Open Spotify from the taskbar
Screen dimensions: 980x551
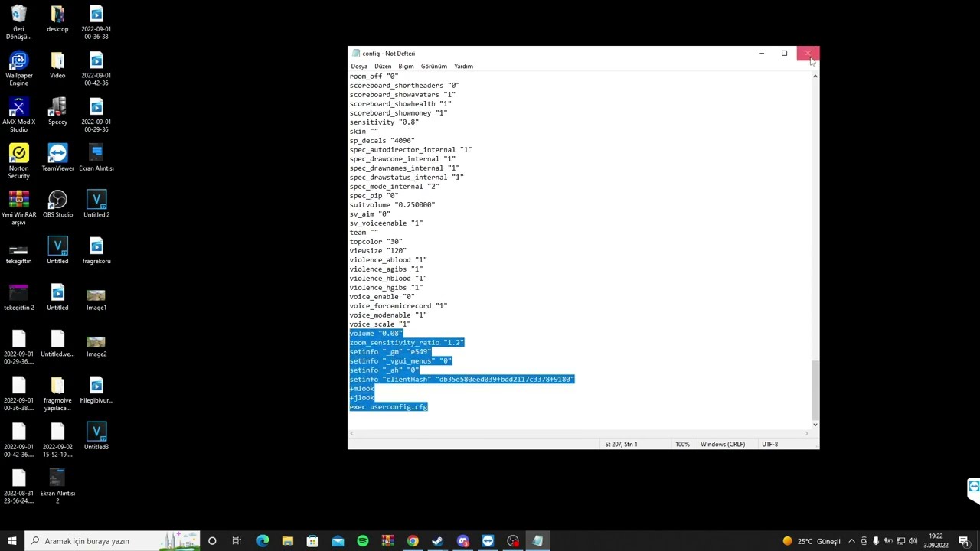pos(363,541)
